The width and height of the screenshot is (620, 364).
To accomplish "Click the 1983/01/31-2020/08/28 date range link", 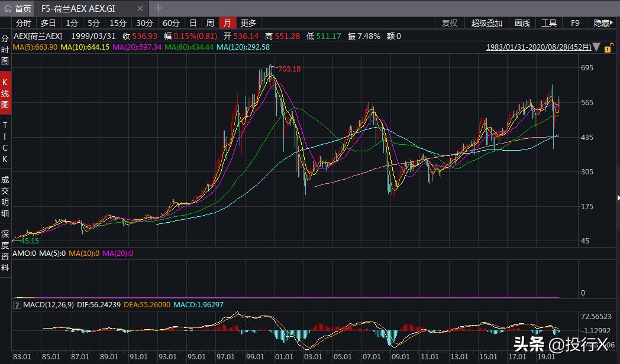I will click(x=538, y=47).
